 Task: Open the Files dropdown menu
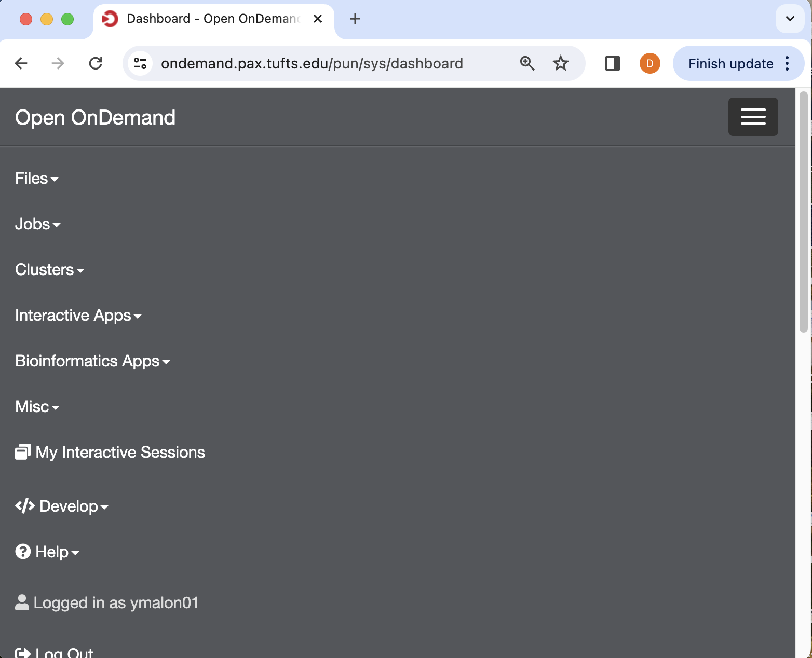[x=36, y=179]
